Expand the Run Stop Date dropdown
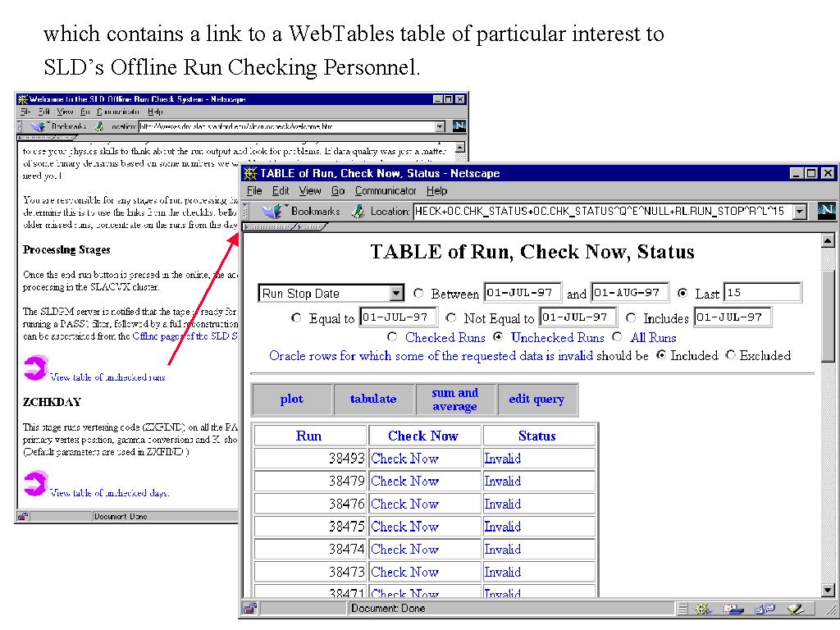Screen dimensions: 840x630 397,293
